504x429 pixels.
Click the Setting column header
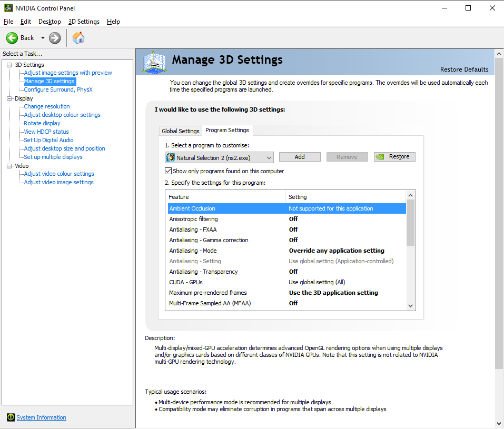(346, 197)
